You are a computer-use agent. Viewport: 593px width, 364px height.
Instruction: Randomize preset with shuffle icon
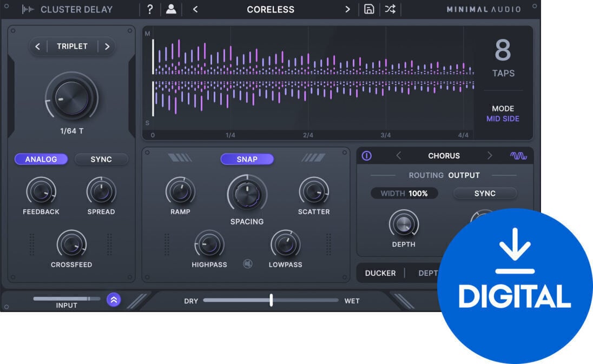[x=390, y=9]
